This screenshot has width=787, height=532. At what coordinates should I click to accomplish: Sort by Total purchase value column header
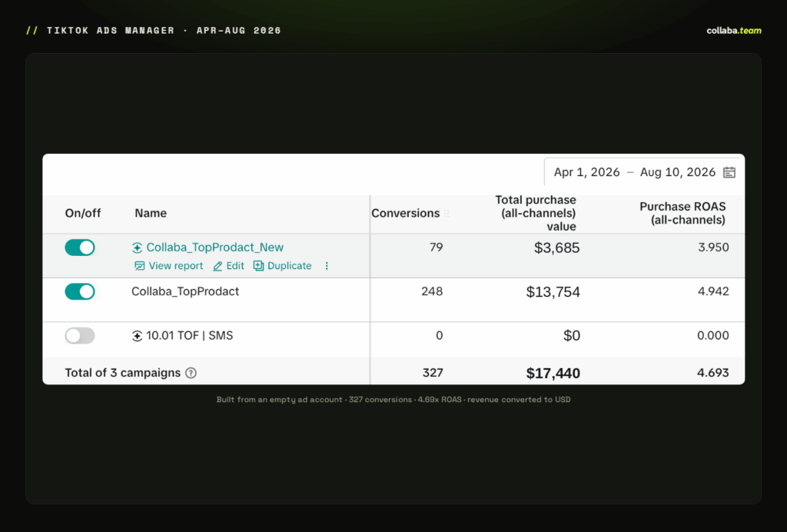[536, 213]
